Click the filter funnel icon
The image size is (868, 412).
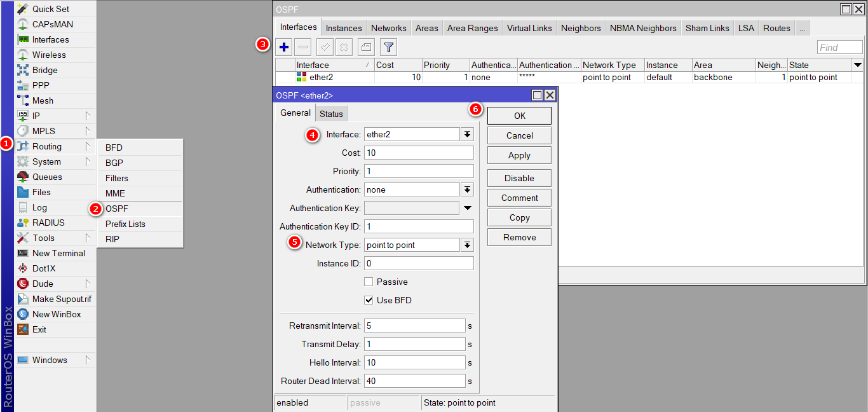pos(389,47)
